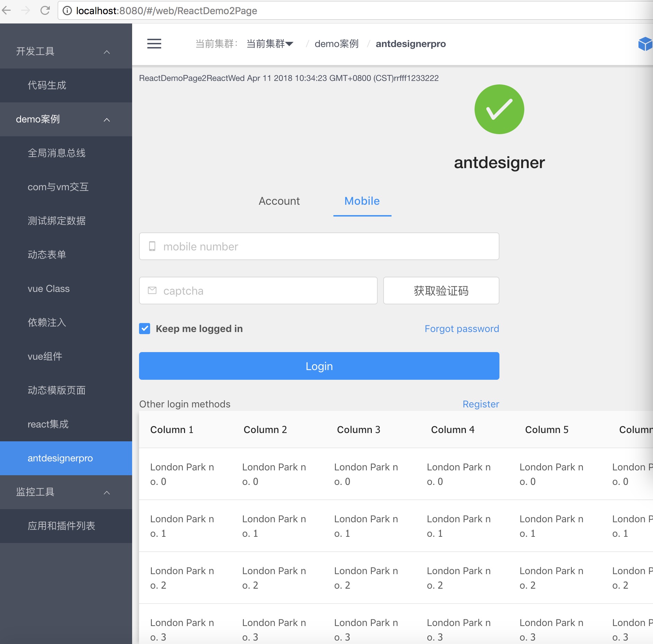Click 获取验证码 button
The image size is (653, 644).
tap(441, 291)
